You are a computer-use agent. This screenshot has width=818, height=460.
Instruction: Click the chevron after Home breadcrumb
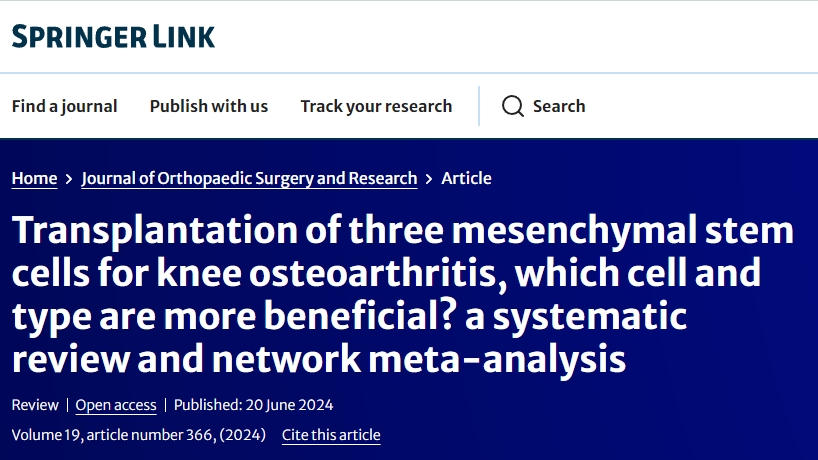coord(69,179)
